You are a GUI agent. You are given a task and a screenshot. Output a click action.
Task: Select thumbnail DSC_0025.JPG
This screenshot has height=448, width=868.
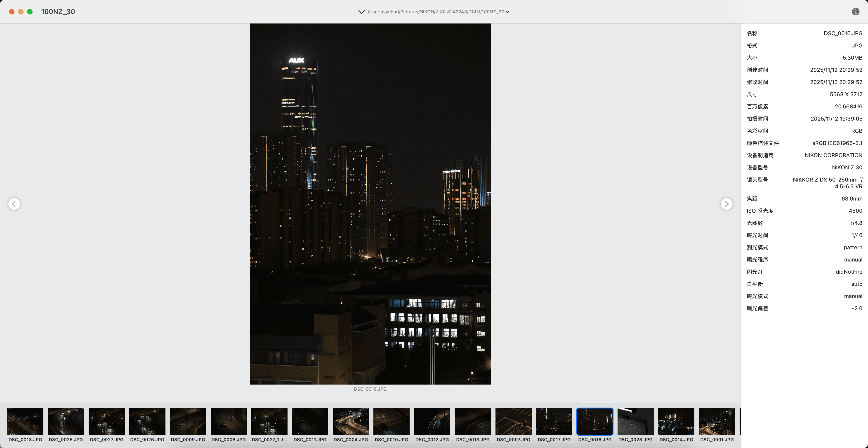pyautogui.click(x=66, y=421)
